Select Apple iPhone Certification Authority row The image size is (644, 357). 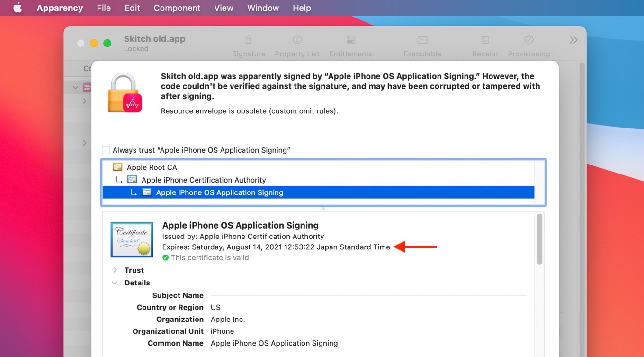318,180
